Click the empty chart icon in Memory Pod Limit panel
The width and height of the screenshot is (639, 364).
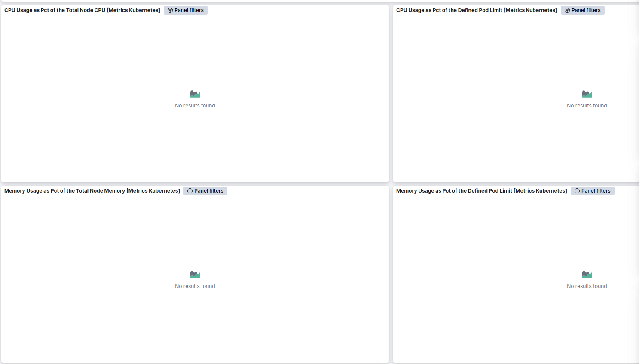pyautogui.click(x=587, y=274)
